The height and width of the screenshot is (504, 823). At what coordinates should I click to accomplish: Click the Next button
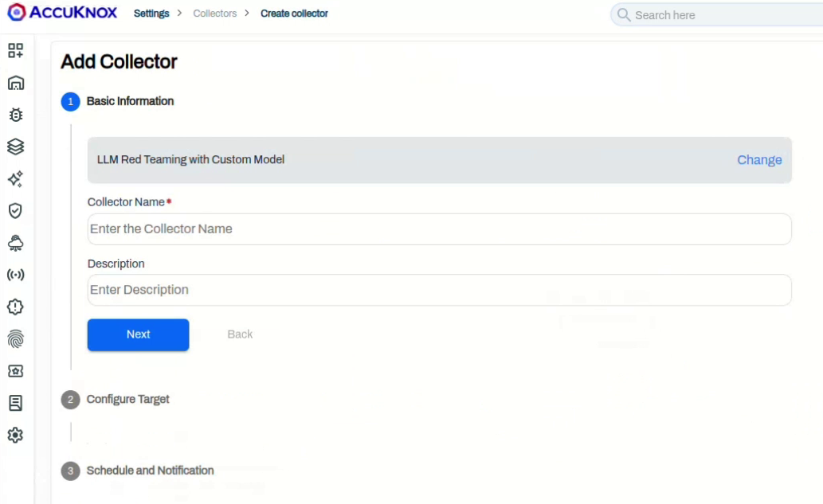[x=138, y=334]
